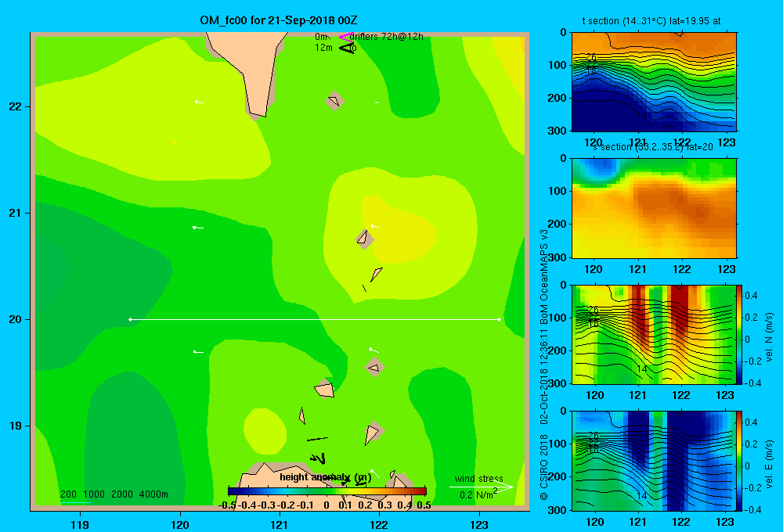Click the '-0.5' tick on height anomaly scale
The width and height of the screenshot is (783, 532).
click(227, 505)
